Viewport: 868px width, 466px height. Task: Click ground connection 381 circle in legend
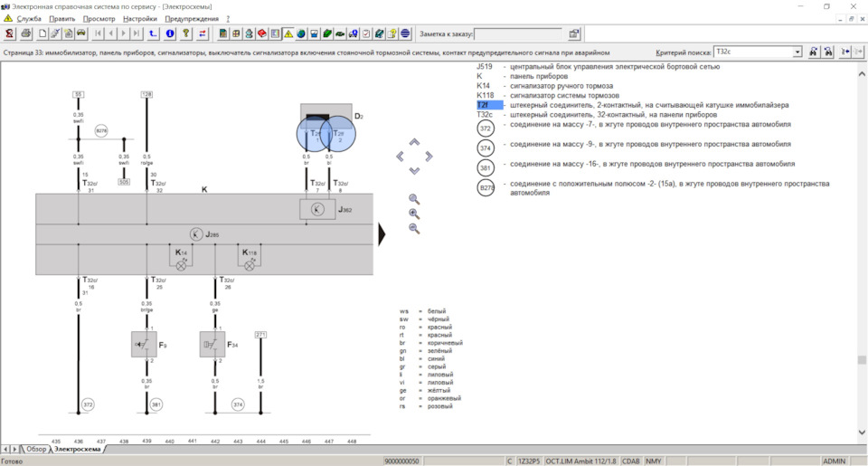(486, 168)
